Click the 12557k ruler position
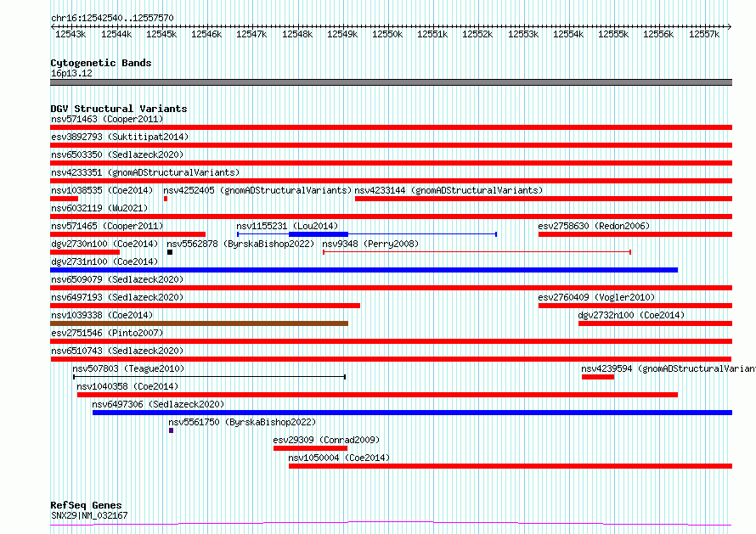The image size is (756, 534). click(704, 34)
